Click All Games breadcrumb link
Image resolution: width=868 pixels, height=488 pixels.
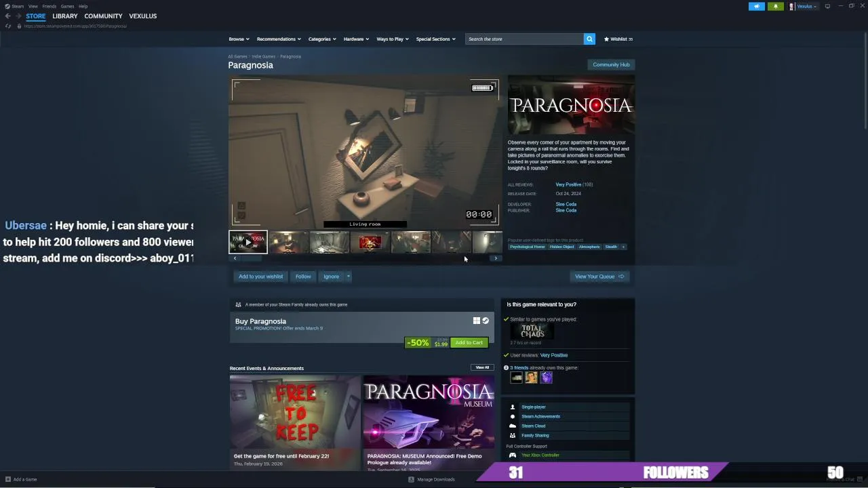[x=237, y=56]
